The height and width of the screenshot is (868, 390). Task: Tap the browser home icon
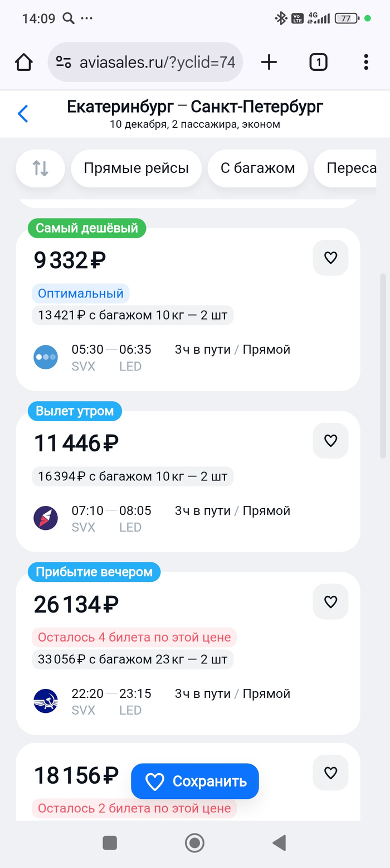point(24,62)
